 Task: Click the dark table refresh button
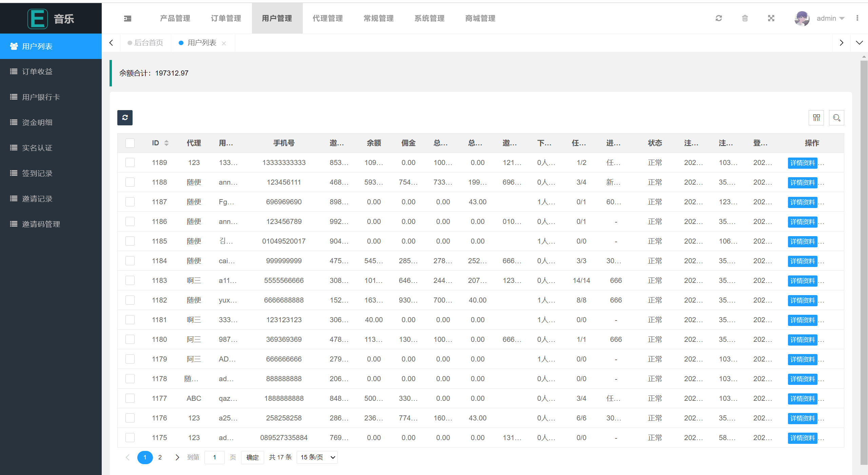(x=125, y=118)
